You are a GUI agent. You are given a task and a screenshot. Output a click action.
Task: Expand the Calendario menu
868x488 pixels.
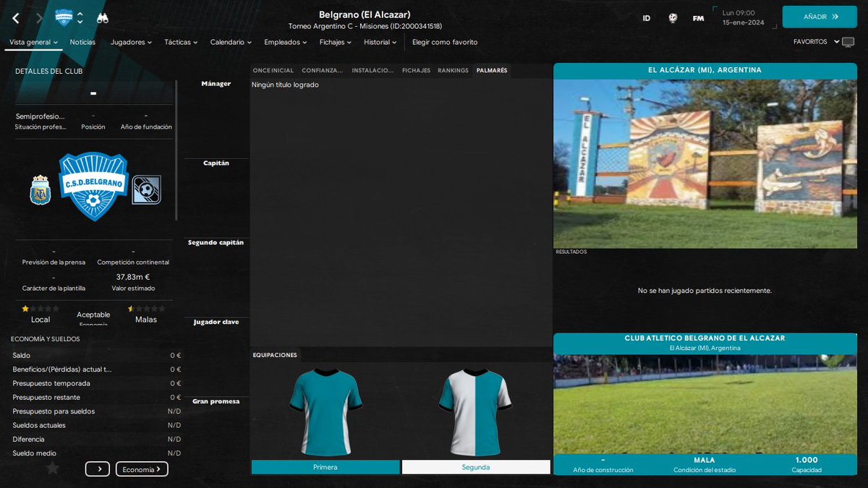pyautogui.click(x=231, y=43)
